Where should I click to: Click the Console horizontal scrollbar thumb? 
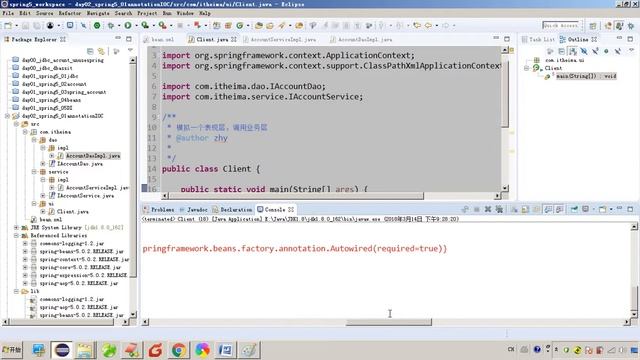coord(389,322)
